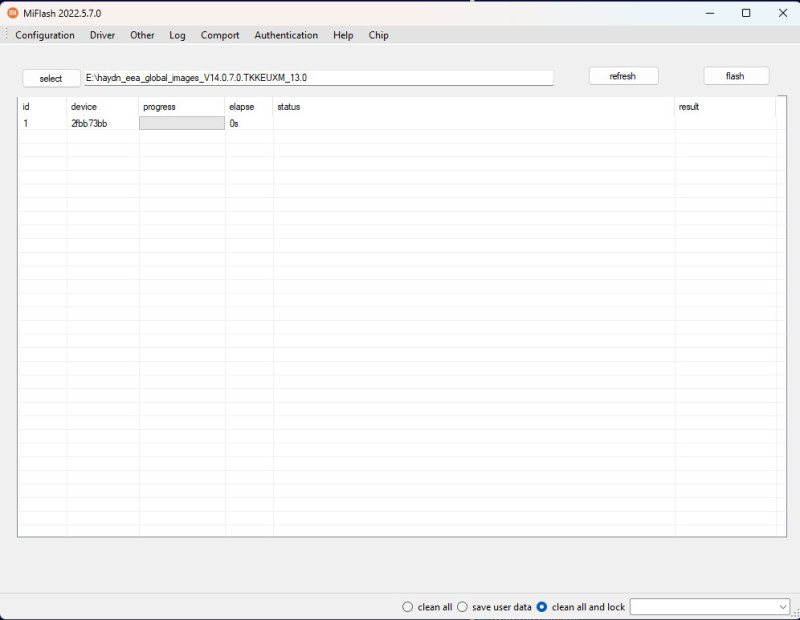This screenshot has width=800, height=620.
Task: Open the Chip menu
Action: (379, 35)
